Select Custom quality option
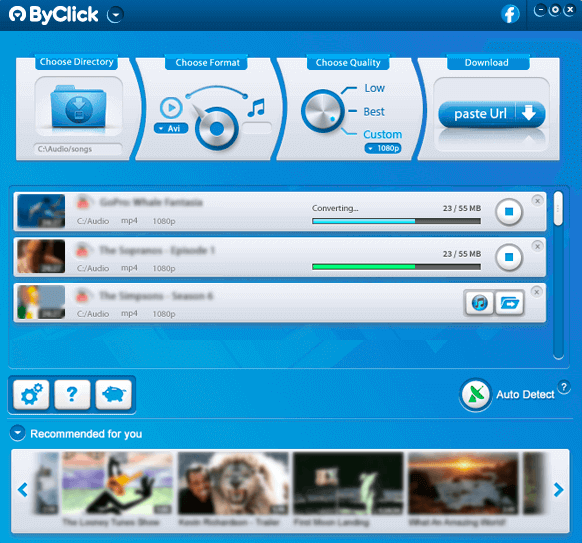582x543 pixels. tap(382, 134)
